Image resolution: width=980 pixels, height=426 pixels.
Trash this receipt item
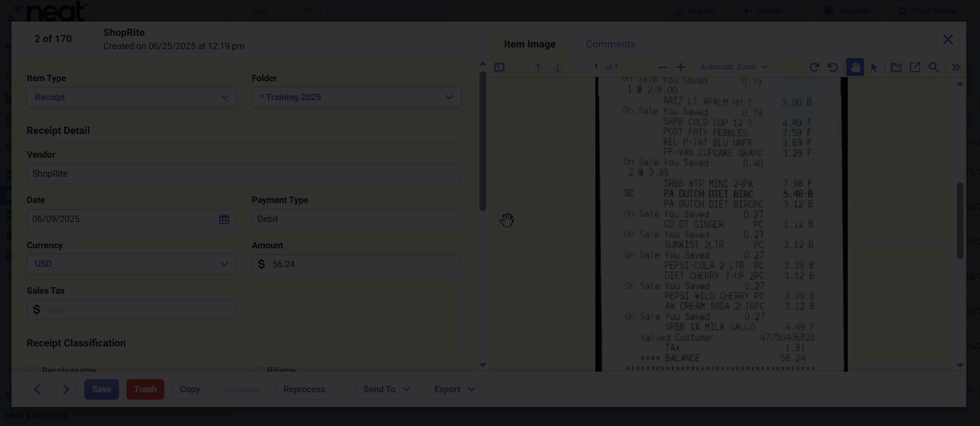tap(145, 389)
